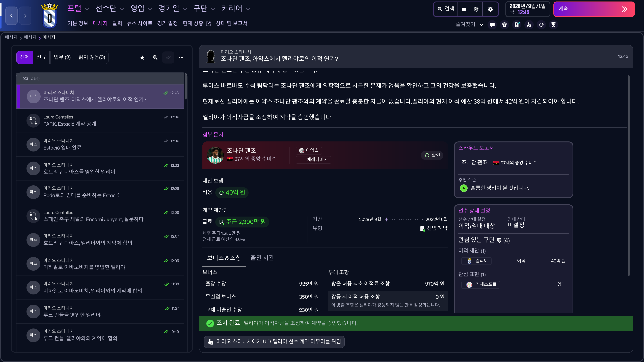The image size is (644, 362).
Task: Toggle the mark-all-read checkmark button
Action: 168,58
